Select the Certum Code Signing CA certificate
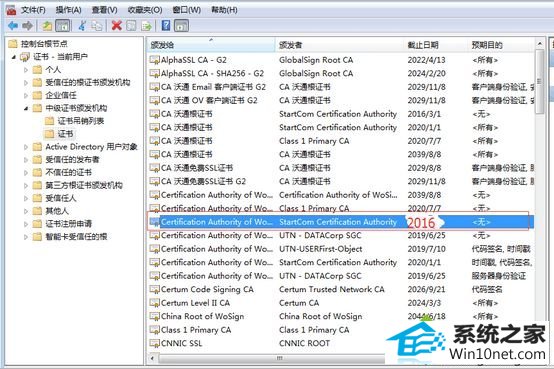This screenshot has width=554, height=369. tap(207, 289)
